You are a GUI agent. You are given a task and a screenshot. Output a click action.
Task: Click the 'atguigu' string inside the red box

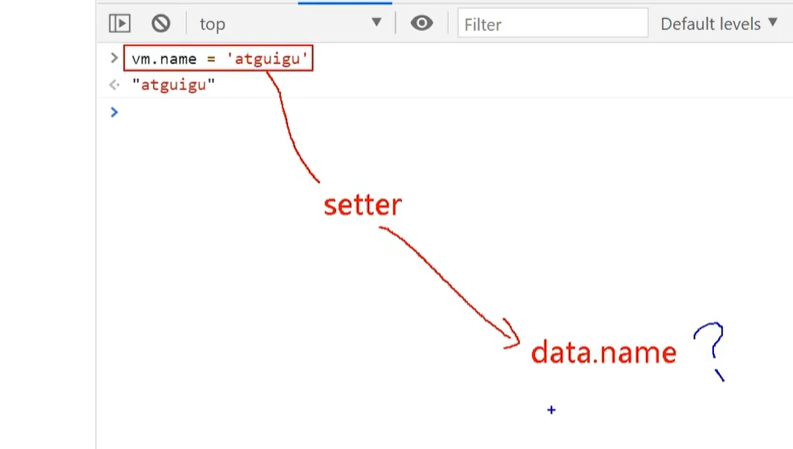[x=268, y=60]
